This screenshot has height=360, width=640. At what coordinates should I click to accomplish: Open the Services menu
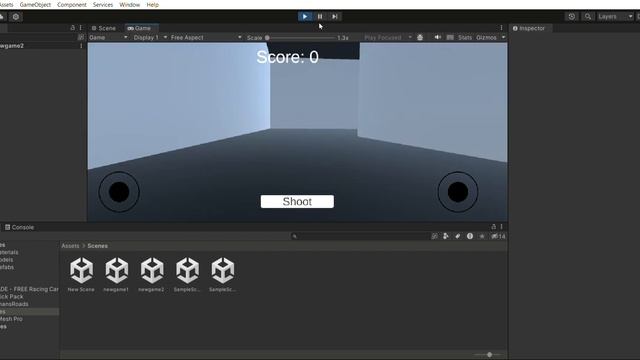[103, 5]
